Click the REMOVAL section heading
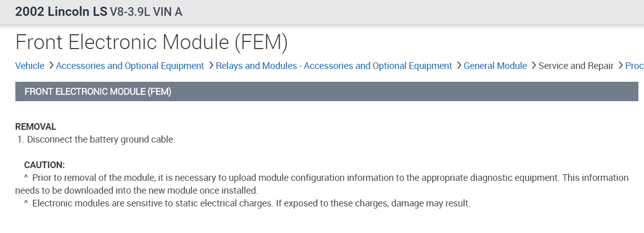Viewport: 644px width, 233px height. (36, 127)
